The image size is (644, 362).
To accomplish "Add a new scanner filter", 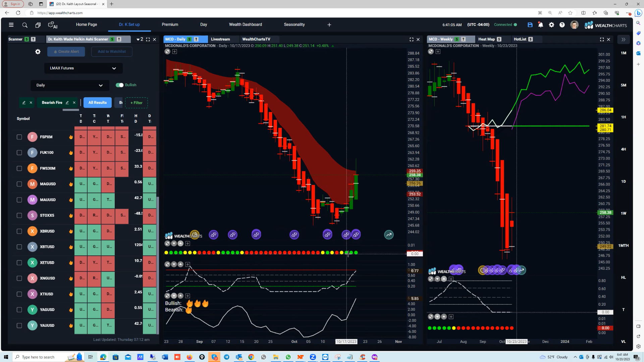I will [137, 103].
